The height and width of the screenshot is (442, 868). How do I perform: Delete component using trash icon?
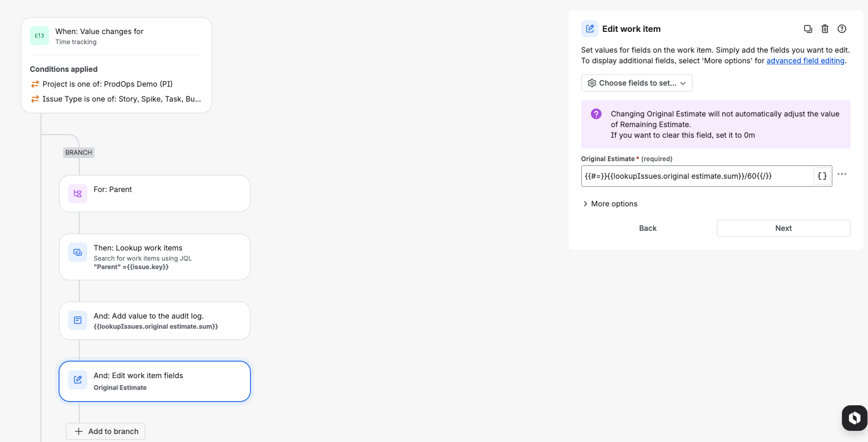pyautogui.click(x=825, y=29)
